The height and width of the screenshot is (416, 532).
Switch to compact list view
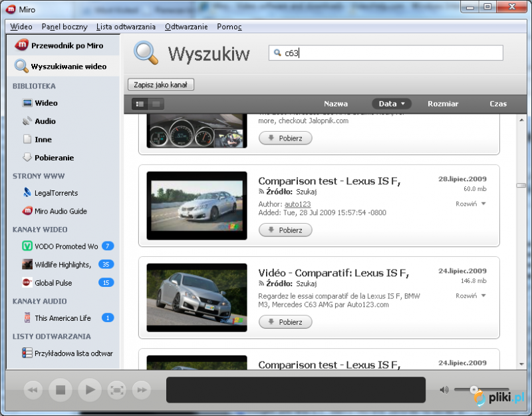point(156,104)
